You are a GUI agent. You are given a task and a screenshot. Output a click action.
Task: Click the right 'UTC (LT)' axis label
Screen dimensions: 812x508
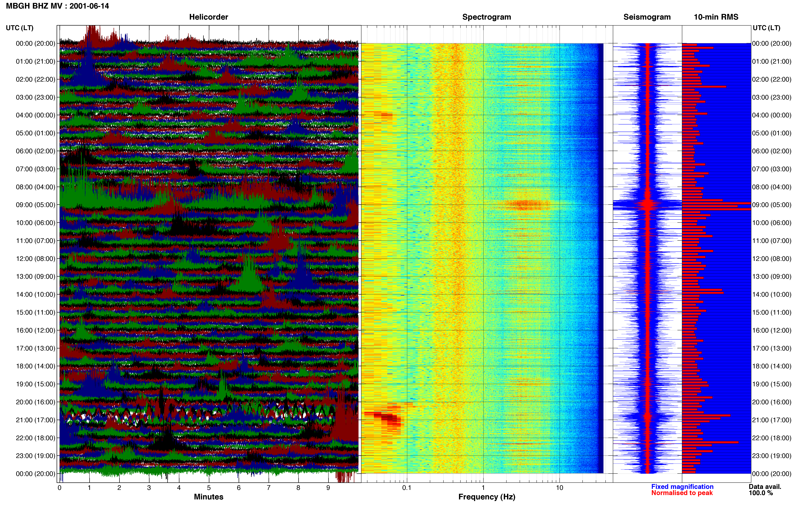[x=766, y=28]
